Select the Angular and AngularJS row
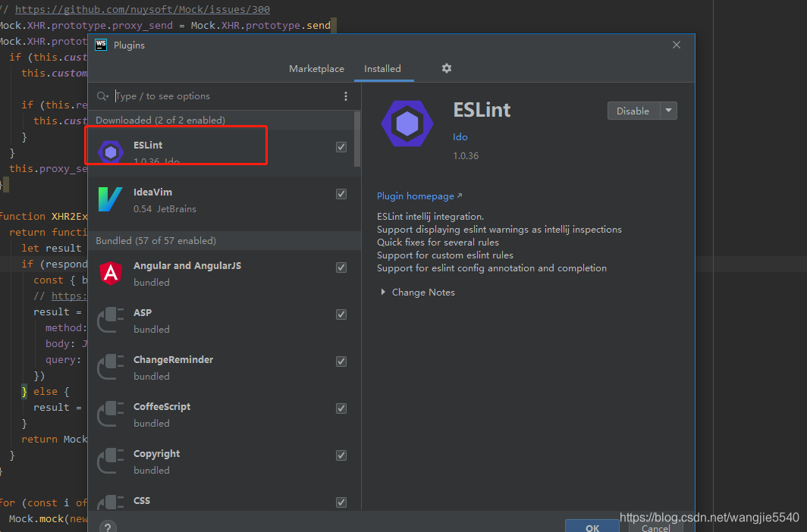 [x=221, y=274]
